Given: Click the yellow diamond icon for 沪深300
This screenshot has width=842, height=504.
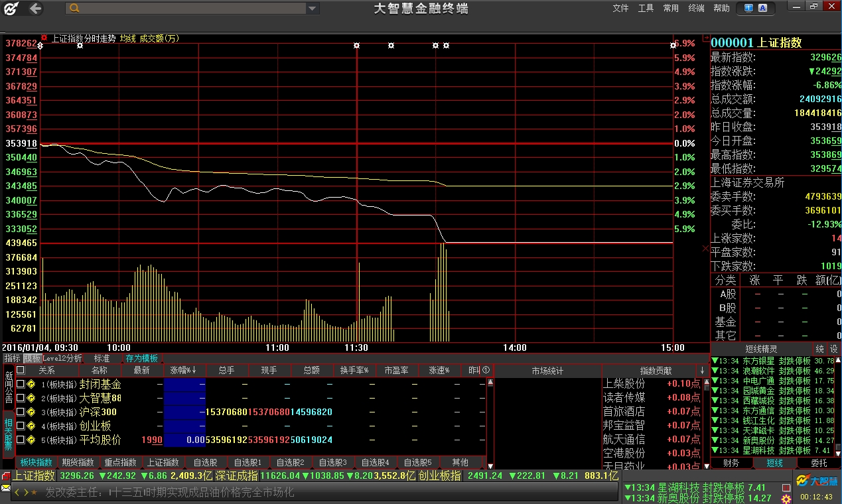Looking at the screenshot, I should [x=31, y=412].
